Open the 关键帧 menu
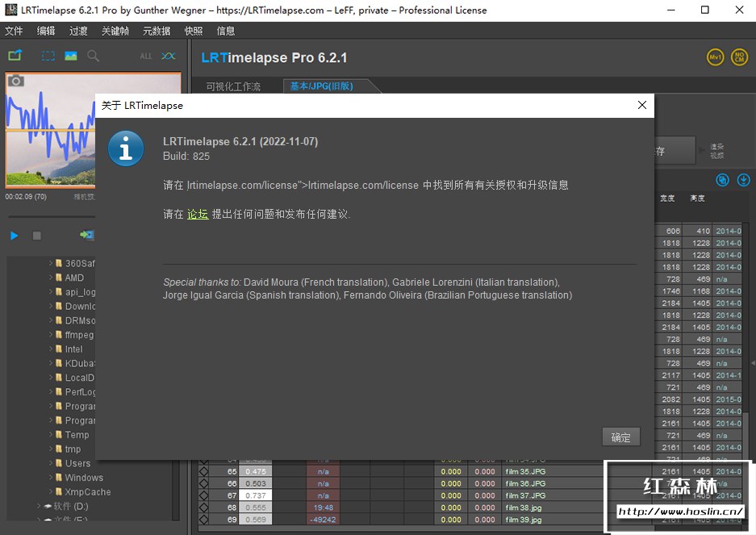This screenshot has width=756, height=535. 115,31
